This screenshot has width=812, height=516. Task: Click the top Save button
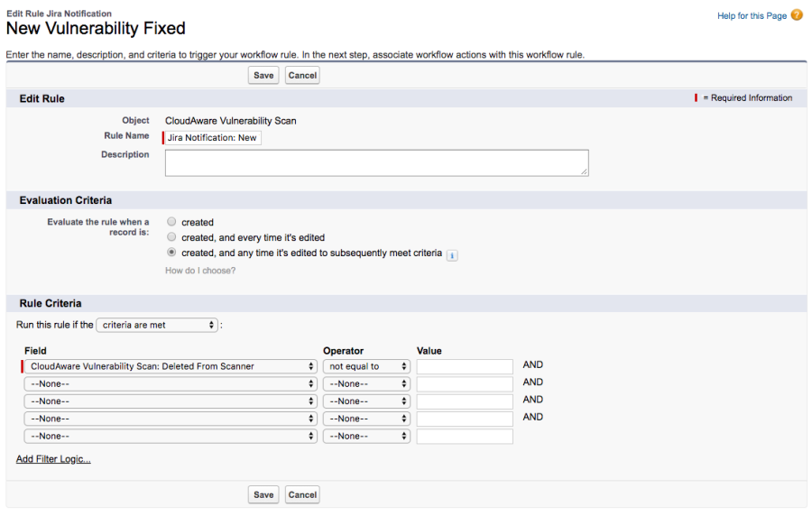pos(263,76)
